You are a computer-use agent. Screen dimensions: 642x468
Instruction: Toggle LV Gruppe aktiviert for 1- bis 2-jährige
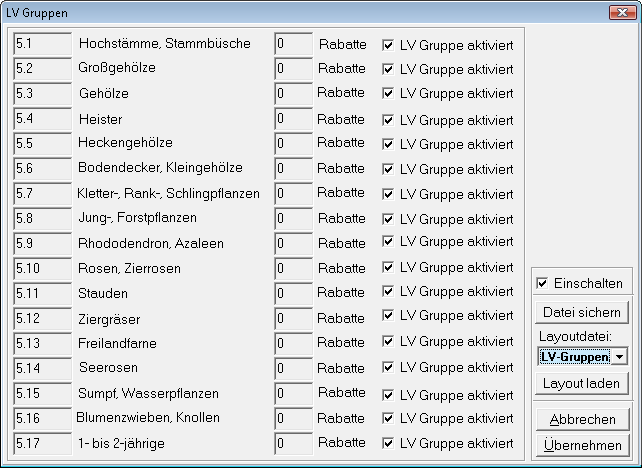click(x=389, y=443)
